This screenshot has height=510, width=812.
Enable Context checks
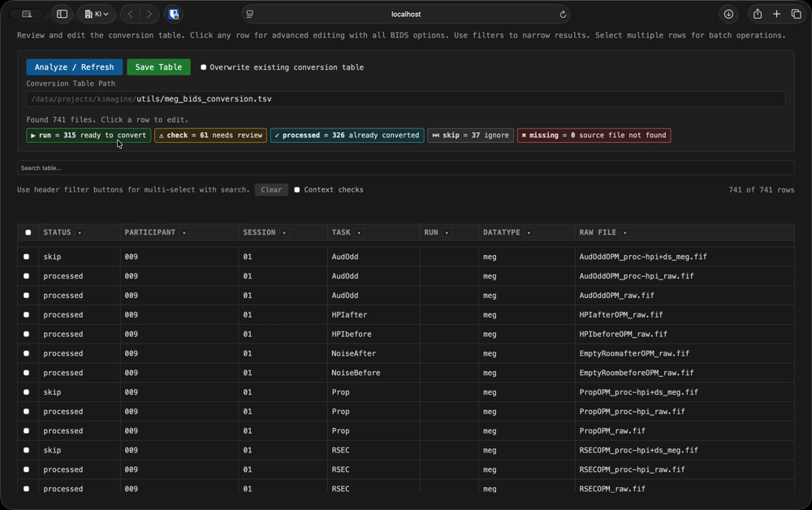pyautogui.click(x=297, y=189)
